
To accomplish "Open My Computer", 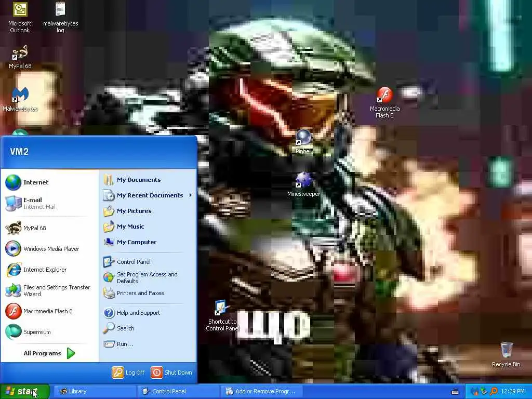I will coord(148,242).
